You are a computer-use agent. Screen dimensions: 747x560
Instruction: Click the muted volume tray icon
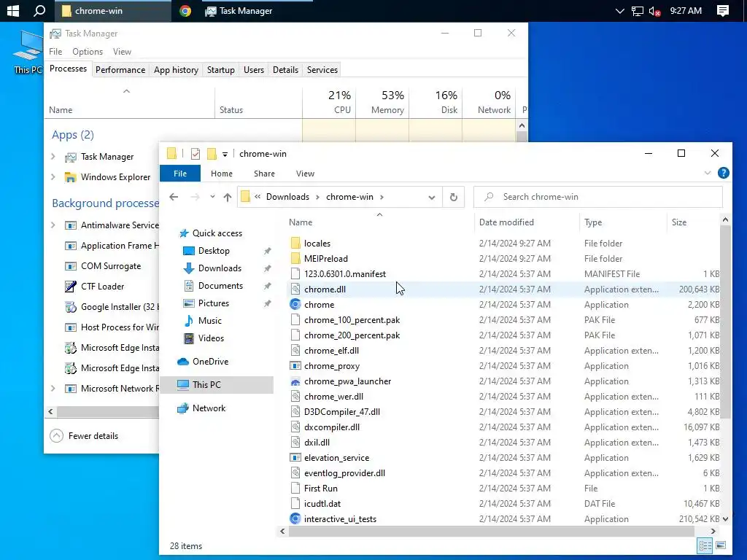[x=654, y=11]
